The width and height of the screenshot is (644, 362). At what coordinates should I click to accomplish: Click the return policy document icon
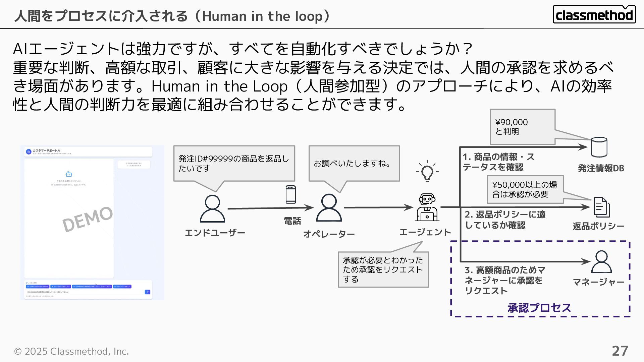(x=601, y=207)
